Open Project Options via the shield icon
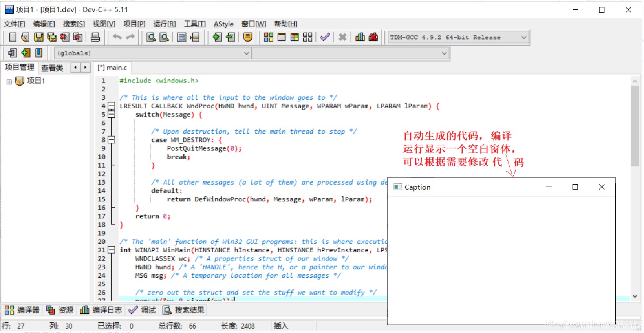 247,37
